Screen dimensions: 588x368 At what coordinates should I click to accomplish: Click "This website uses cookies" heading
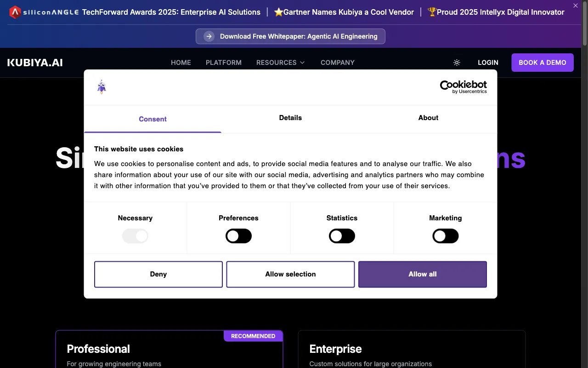(139, 149)
